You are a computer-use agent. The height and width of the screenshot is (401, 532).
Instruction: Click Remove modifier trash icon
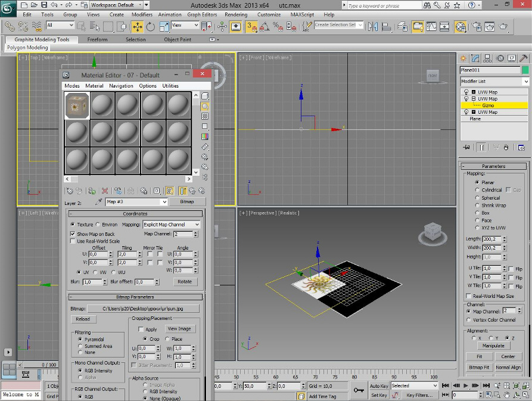(506, 147)
